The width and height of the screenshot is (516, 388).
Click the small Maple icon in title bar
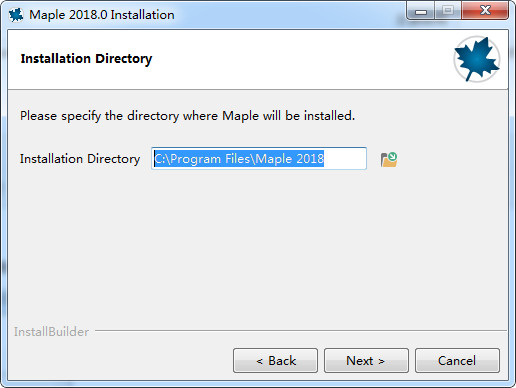point(16,15)
